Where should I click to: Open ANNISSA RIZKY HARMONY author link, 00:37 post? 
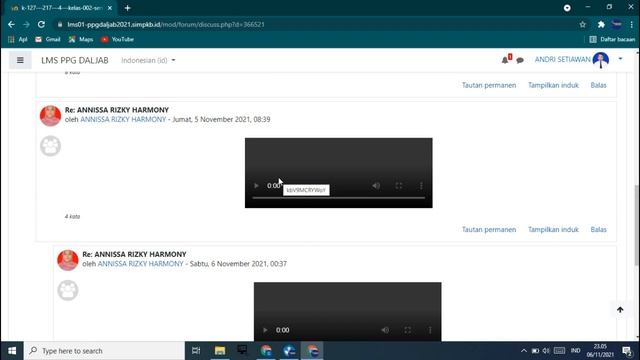click(140, 264)
